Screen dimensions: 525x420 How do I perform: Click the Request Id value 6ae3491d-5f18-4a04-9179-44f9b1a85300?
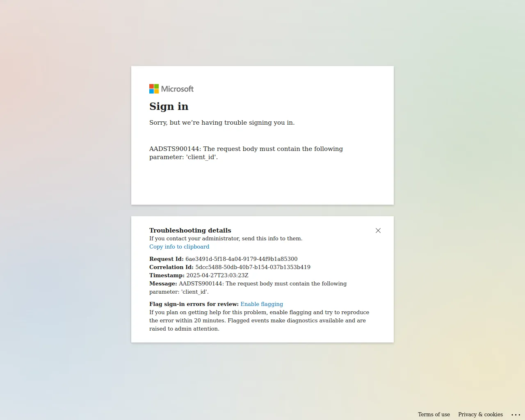(242, 259)
